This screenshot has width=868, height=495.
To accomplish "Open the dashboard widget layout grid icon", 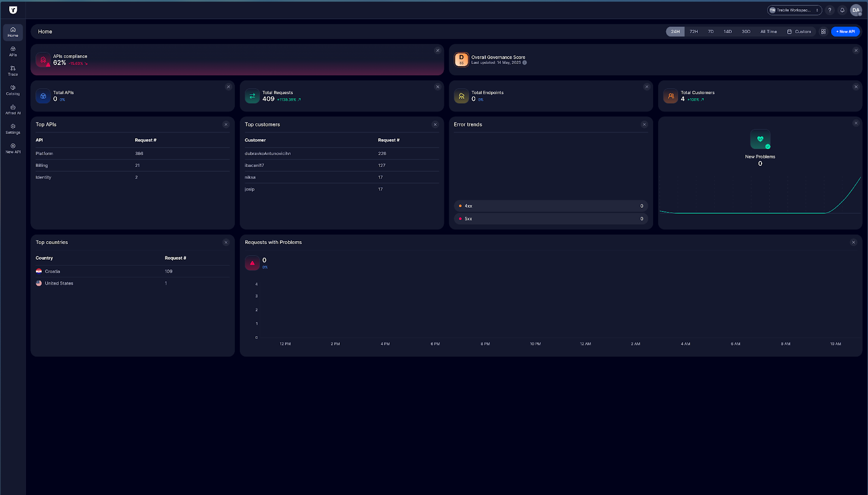I will pyautogui.click(x=824, y=31).
